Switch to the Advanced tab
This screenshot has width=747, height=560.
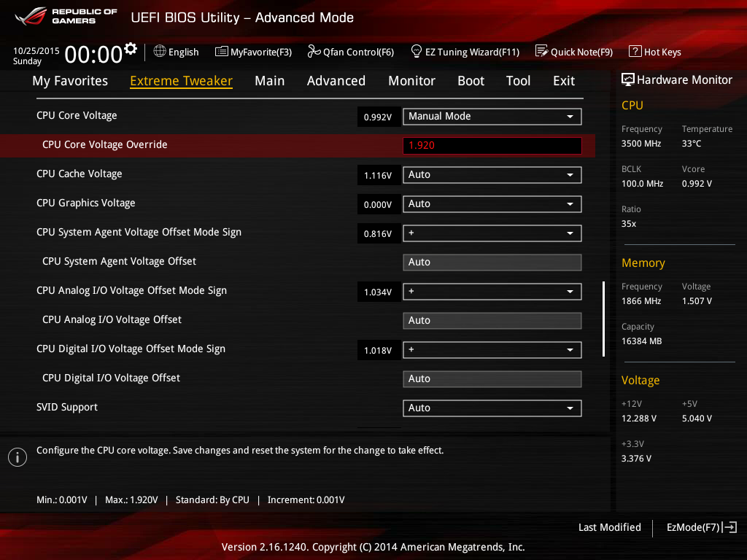pos(336,81)
